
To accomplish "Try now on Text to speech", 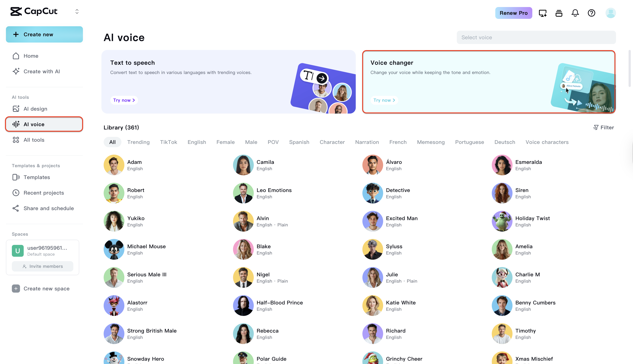I will [124, 100].
